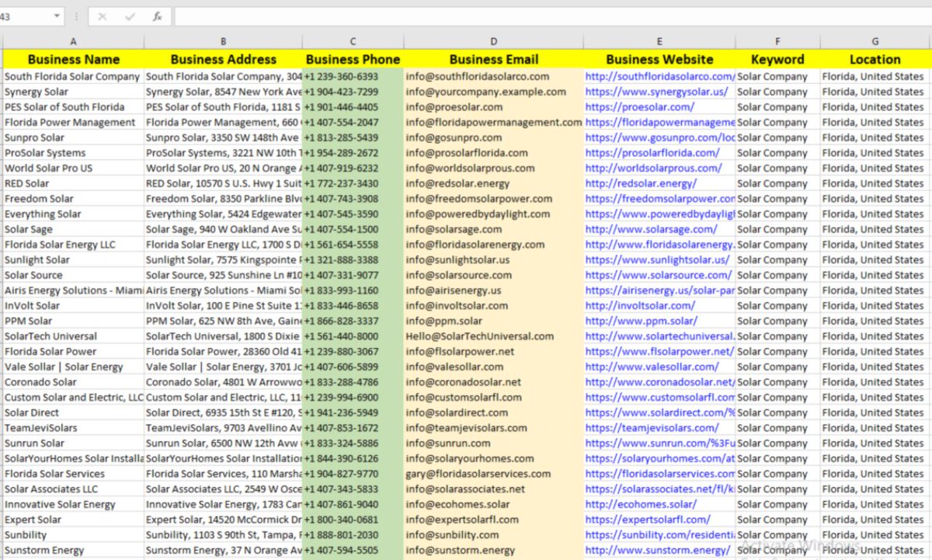Viewport: 932px width, 560px height.
Task: Open the http://www.ppm.solar/ link
Action: point(642,321)
